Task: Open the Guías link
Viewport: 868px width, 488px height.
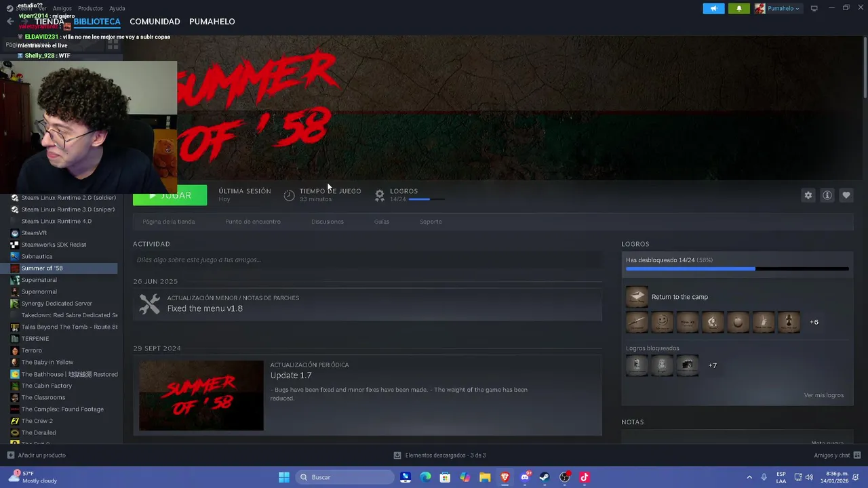Action: 382,222
